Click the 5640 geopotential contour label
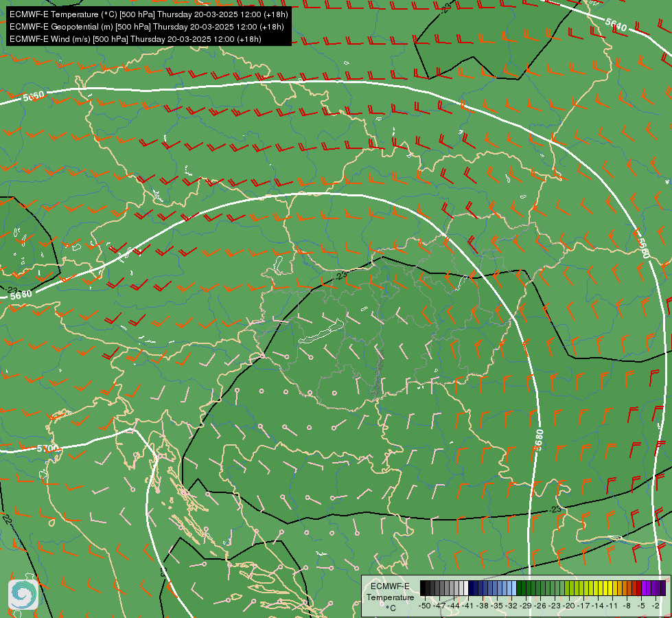Screen dimensions: 672x618 click(616, 25)
